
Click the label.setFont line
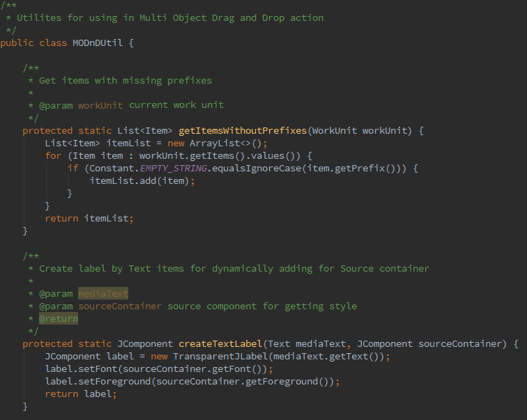[159, 369]
